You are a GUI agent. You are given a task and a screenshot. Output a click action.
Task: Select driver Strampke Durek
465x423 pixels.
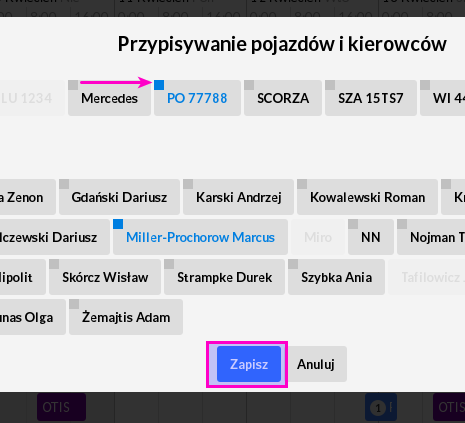click(224, 277)
